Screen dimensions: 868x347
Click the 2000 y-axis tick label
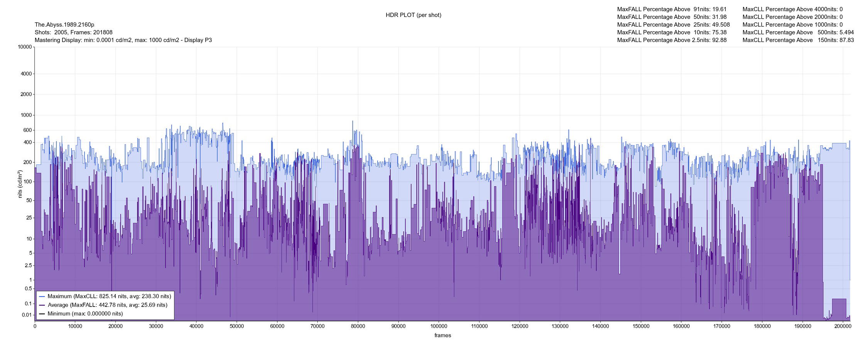click(26, 94)
